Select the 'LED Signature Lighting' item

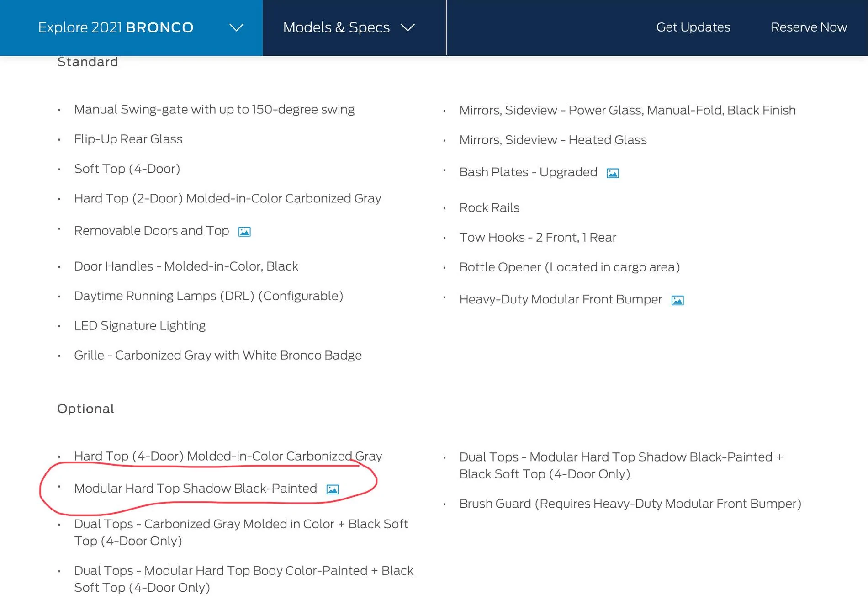pyautogui.click(x=140, y=326)
